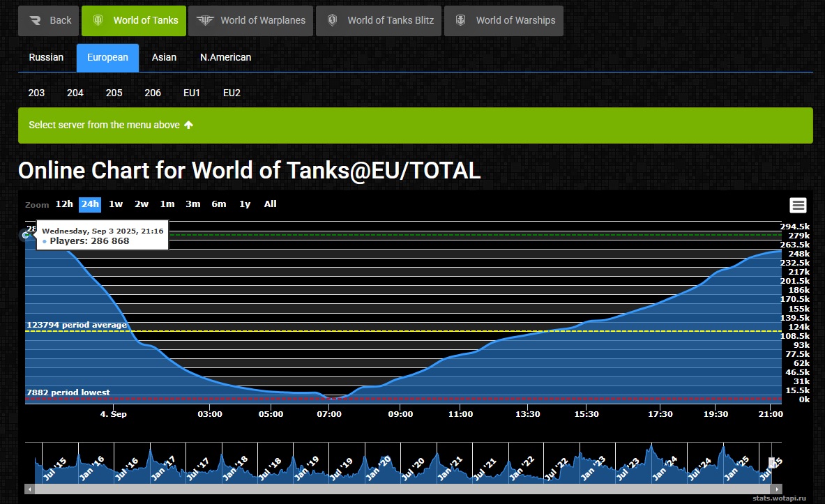Click the '186k' y-axis label
The height and width of the screenshot is (504, 825).
coord(799,291)
